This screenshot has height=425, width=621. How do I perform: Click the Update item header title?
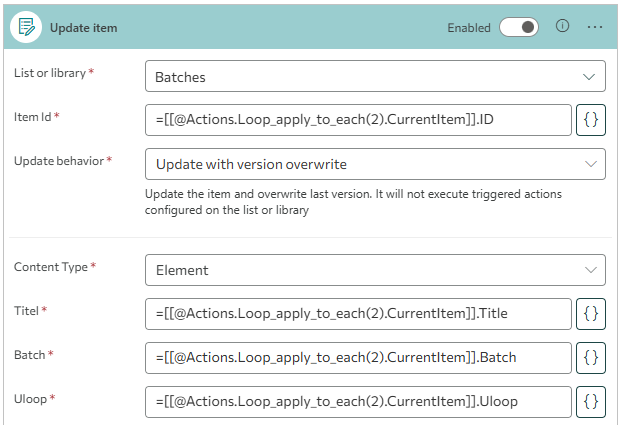pyautogui.click(x=84, y=28)
